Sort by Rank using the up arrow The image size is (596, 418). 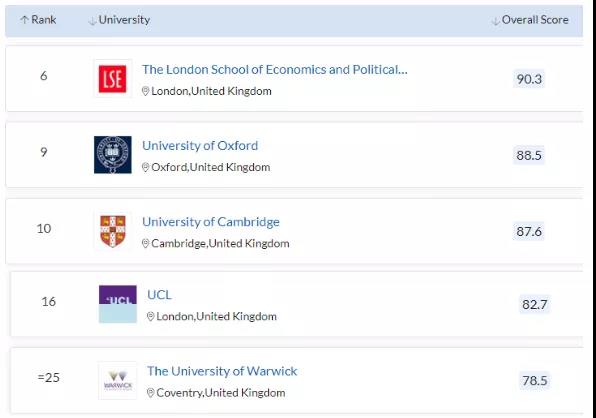(x=25, y=20)
